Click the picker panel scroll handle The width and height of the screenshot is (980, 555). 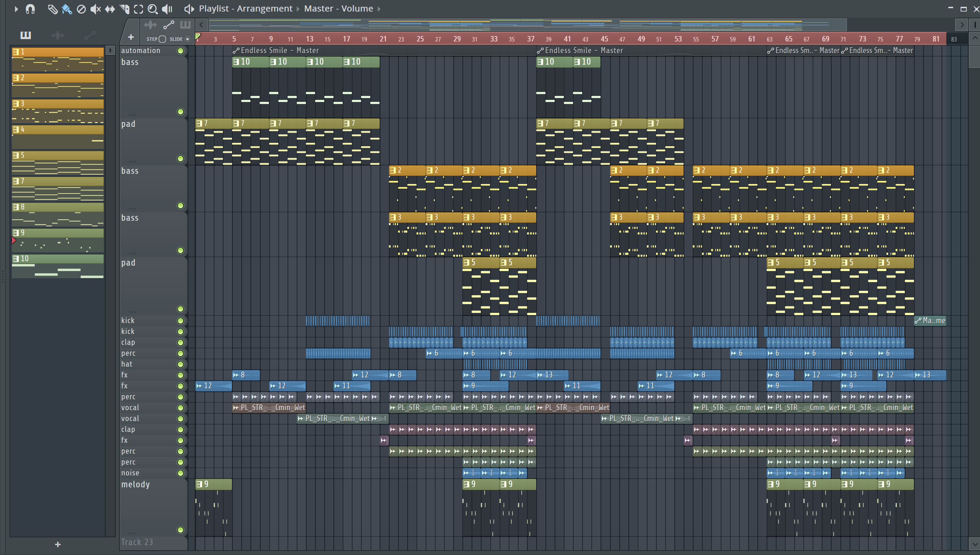point(110,50)
